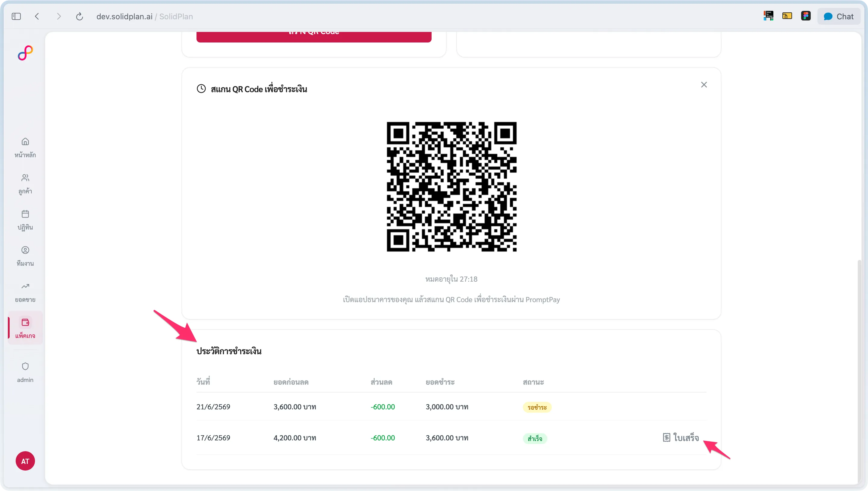The height and width of the screenshot is (491, 868).
Task: Select แพ็คเกจ package in the sidebar
Action: pos(25,328)
